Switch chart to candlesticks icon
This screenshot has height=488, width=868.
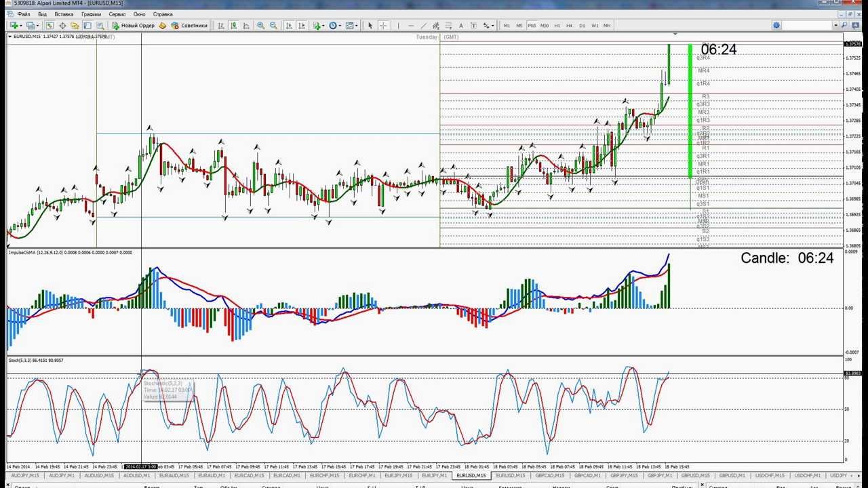tap(233, 26)
